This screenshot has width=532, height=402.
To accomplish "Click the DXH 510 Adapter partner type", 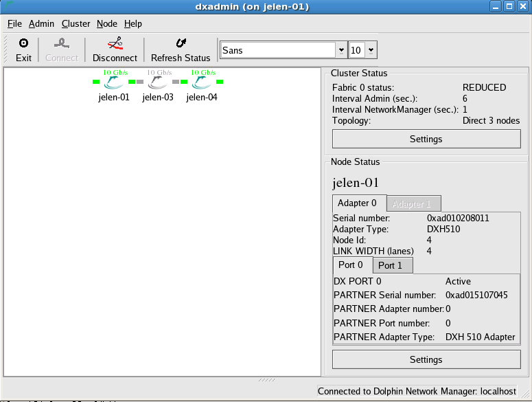I will (x=480, y=337).
